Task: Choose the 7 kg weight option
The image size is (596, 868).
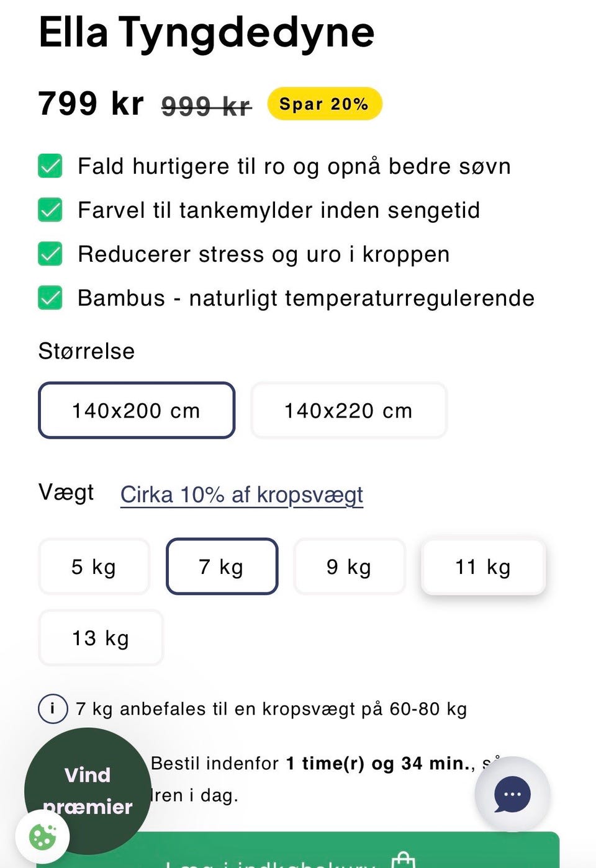Action: pyautogui.click(x=222, y=566)
